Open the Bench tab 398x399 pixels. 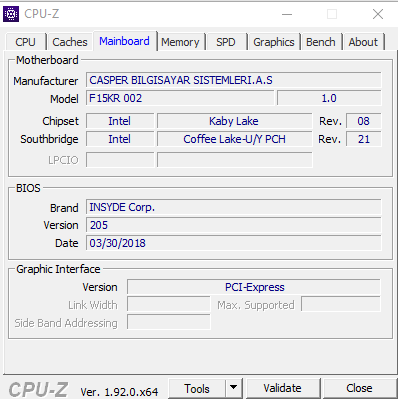[321, 42]
